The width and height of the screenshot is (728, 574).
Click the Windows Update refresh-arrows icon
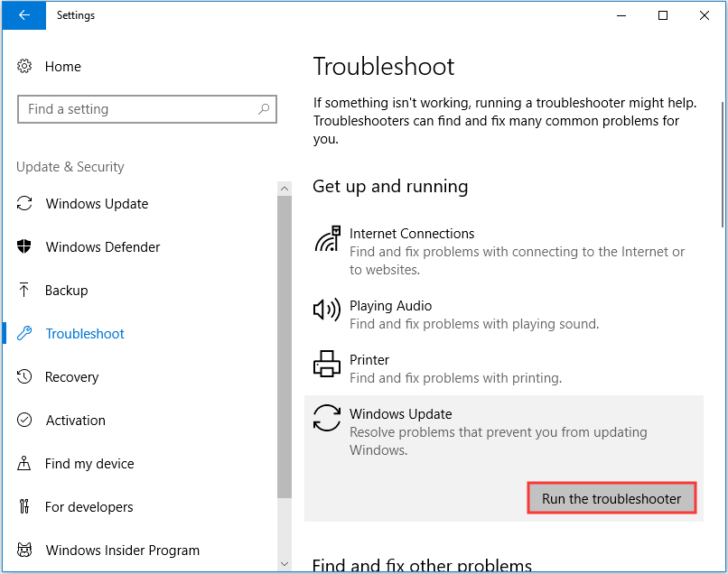(326, 418)
